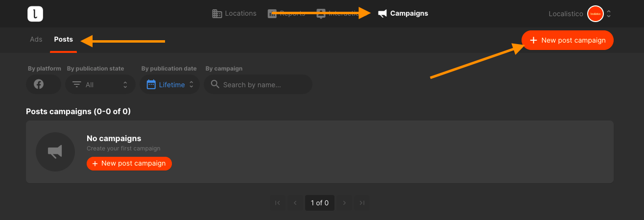Click New post campaign under No campaigns
644x220 pixels.
click(129, 163)
